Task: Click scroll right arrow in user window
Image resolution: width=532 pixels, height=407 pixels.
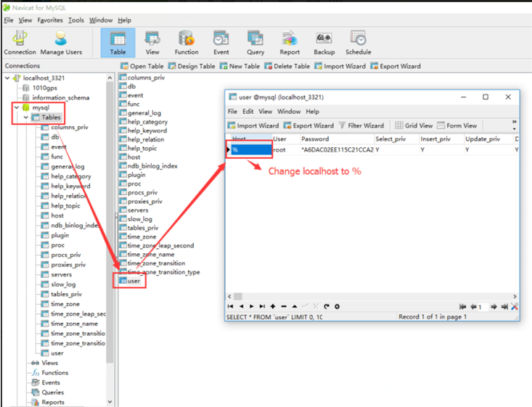Action: point(515,296)
